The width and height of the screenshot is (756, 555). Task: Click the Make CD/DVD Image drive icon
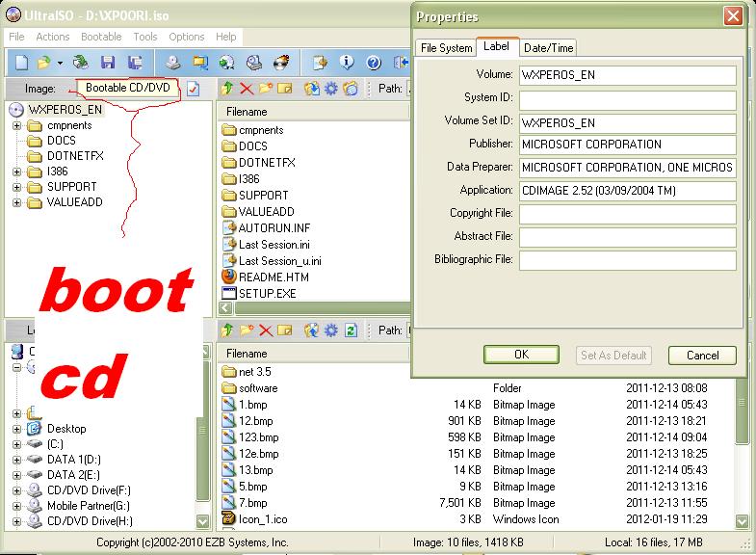[x=172, y=63]
